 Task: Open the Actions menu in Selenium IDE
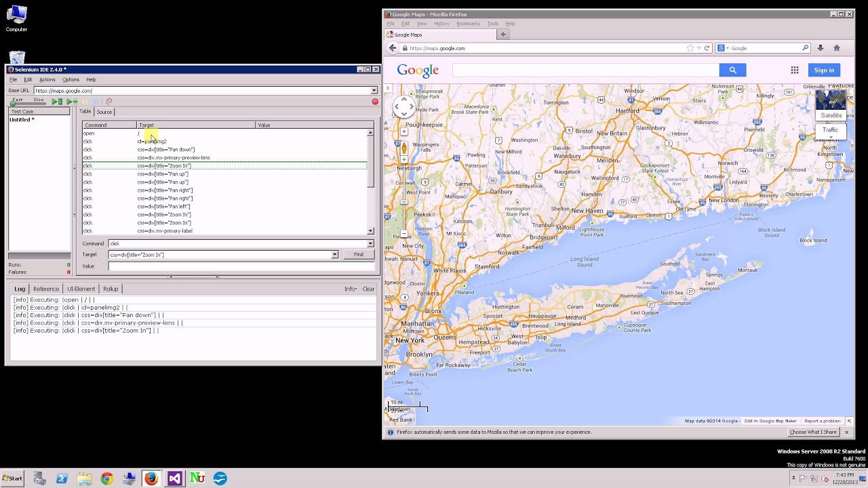click(x=47, y=79)
